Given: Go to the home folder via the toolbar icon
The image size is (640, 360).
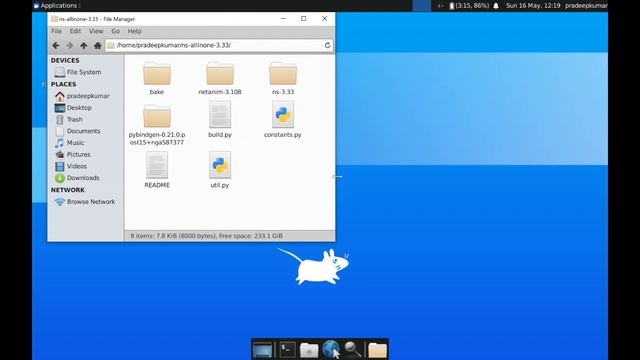Looking at the screenshot, I should (x=98, y=46).
